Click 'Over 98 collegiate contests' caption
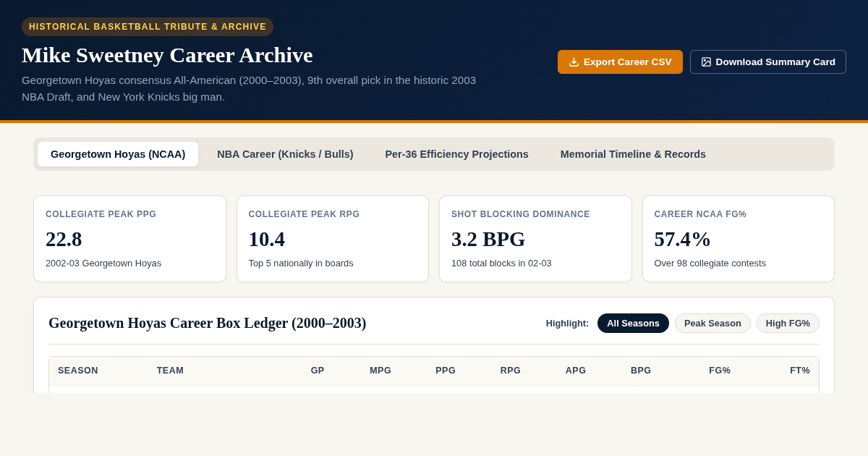 [710, 263]
